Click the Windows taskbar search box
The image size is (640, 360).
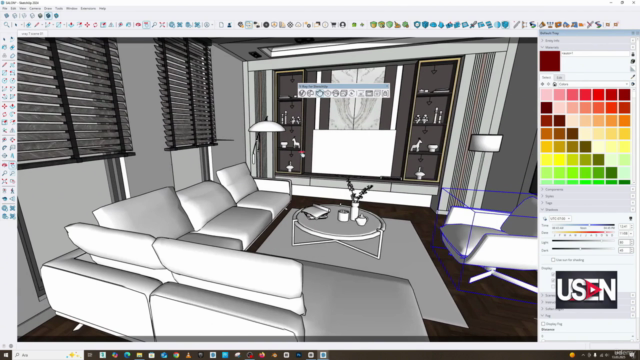[x=47, y=355]
